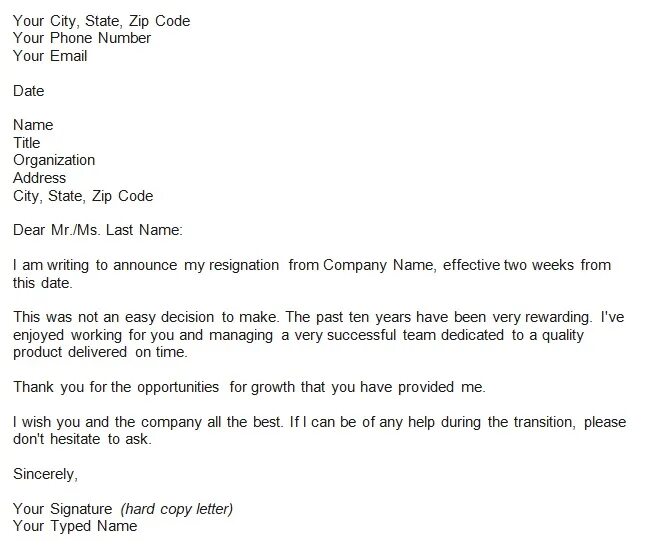This screenshot has height=553, width=647.
Task: Click the "Address" placeholder line
Action: (x=40, y=178)
